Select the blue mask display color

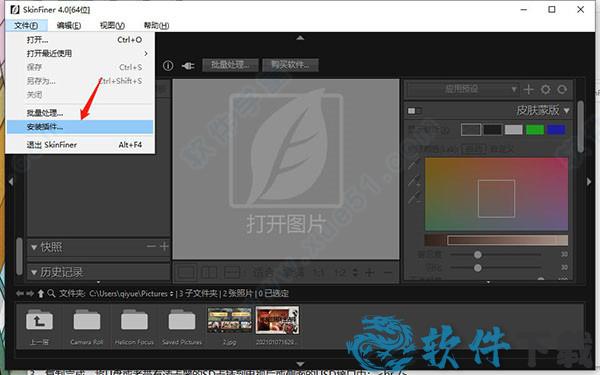[x=556, y=130]
